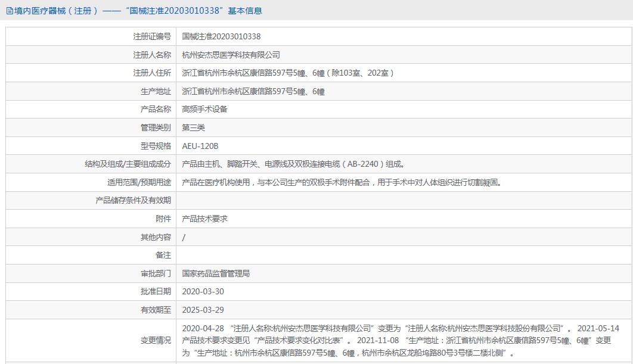The image size is (633, 364).
Task: Click the label 产品储存条件及有效期
Action: (134, 201)
